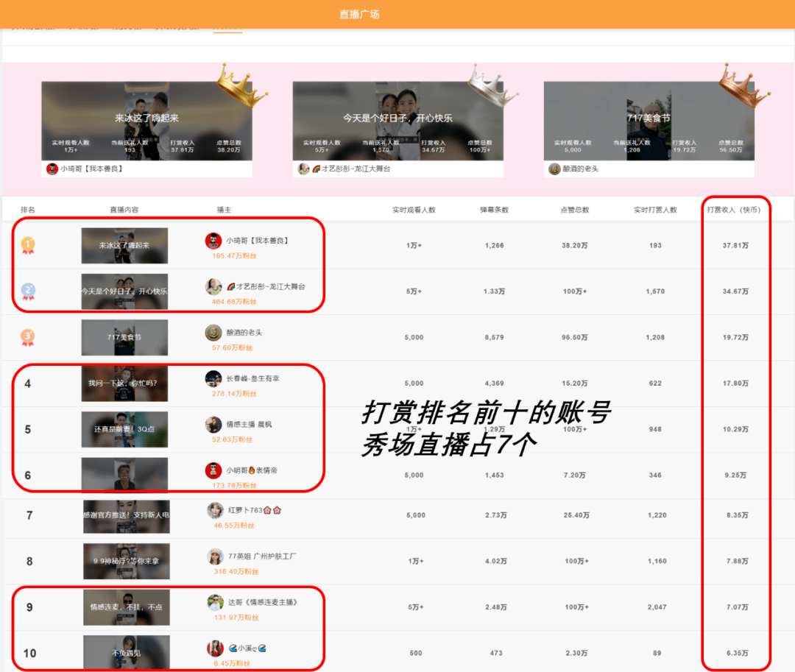Screen dimensions: 795x672
Task: Open streamer link 红萝卜763
Action: click(255, 510)
